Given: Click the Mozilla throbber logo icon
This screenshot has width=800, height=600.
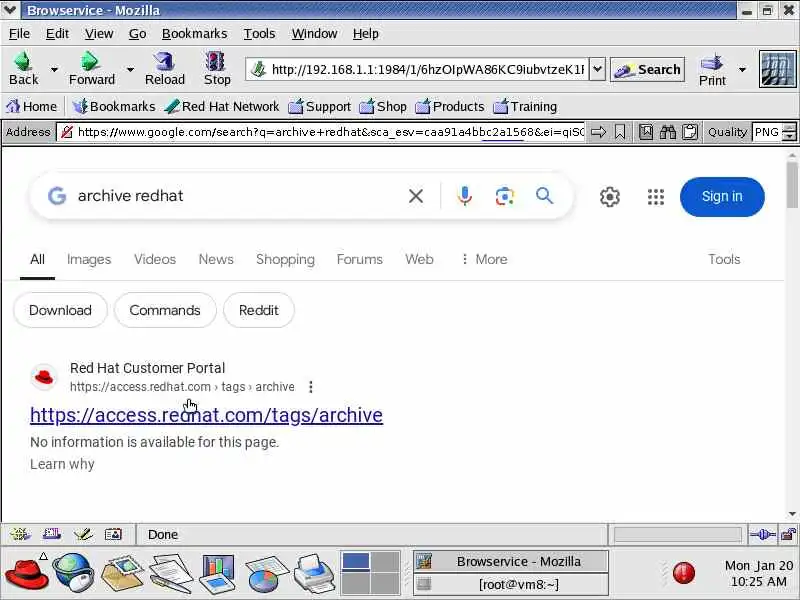Looking at the screenshot, I should [778, 68].
